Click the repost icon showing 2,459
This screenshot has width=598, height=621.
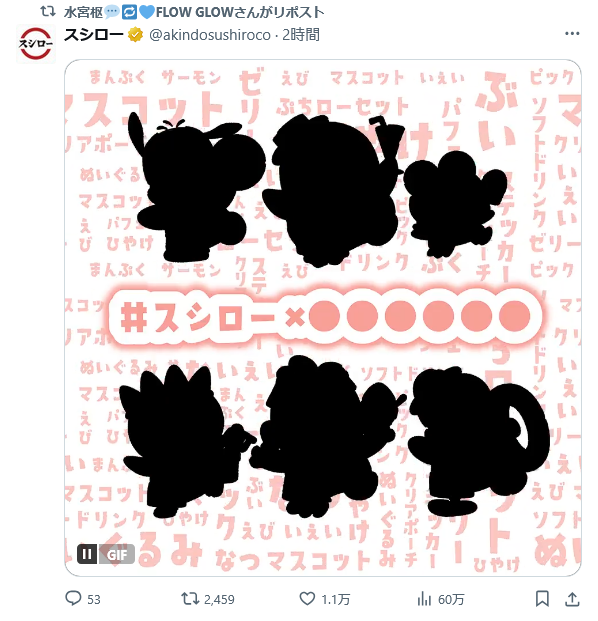click(x=190, y=598)
